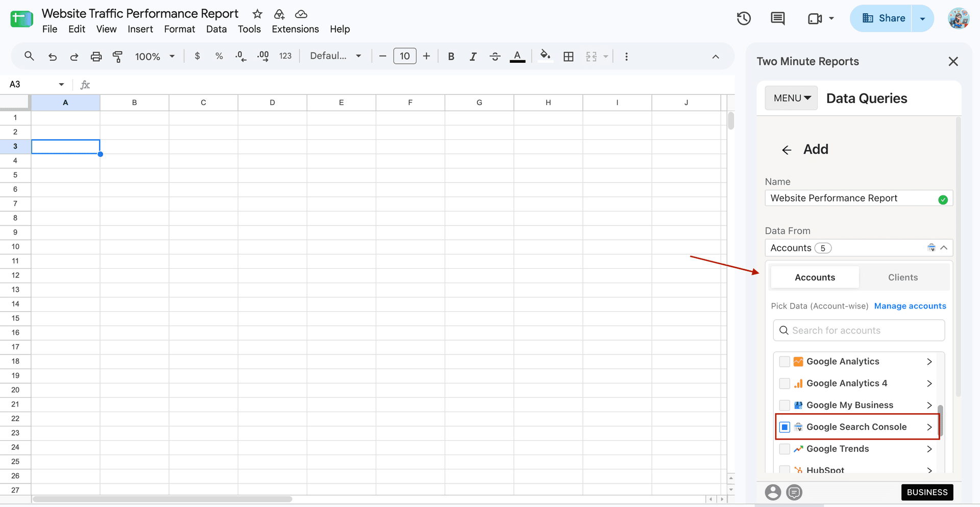The image size is (980, 507).
Task: Decrease decimal places icon
Action: pos(241,56)
